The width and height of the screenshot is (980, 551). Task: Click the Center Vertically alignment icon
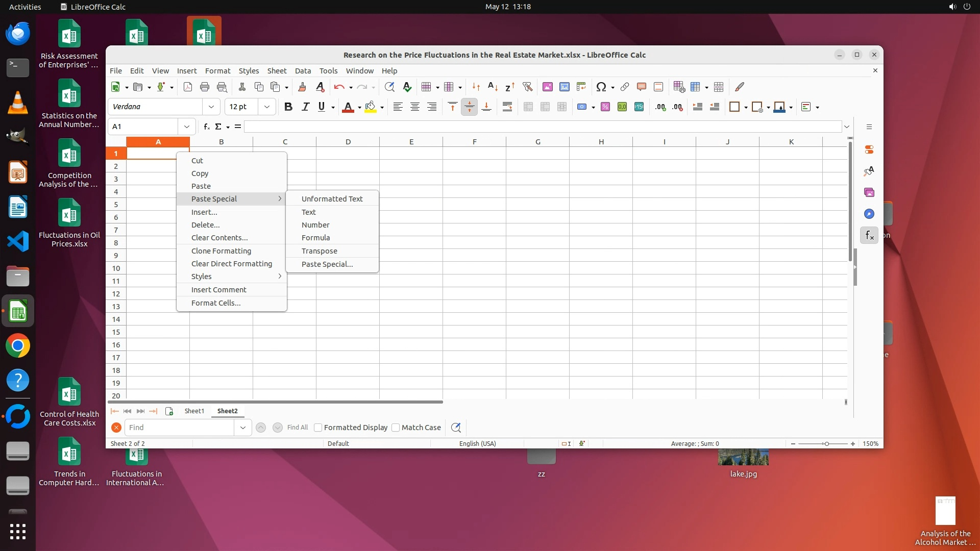[469, 107]
